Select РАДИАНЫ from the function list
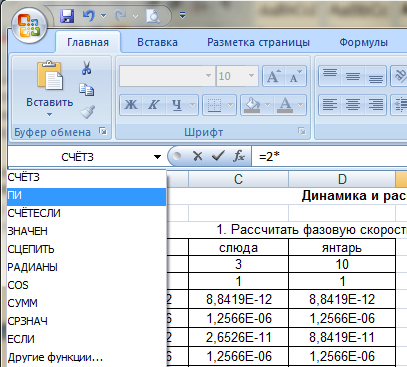Viewport: 407px width, 367px height. coord(86,267)
